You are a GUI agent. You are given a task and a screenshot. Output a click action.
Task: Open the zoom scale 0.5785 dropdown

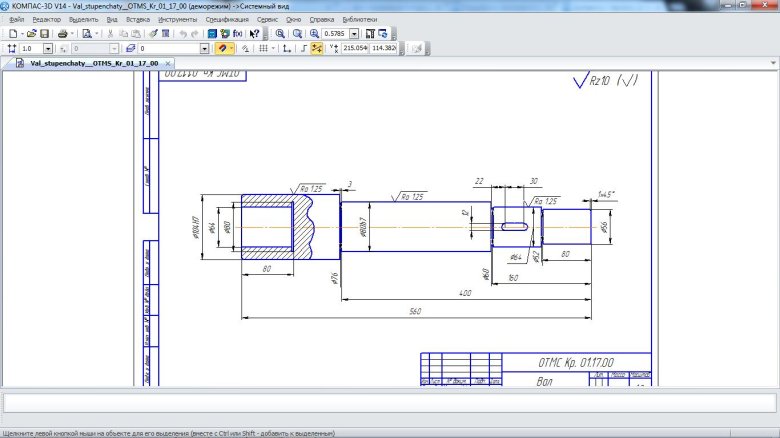coord(354,33)
